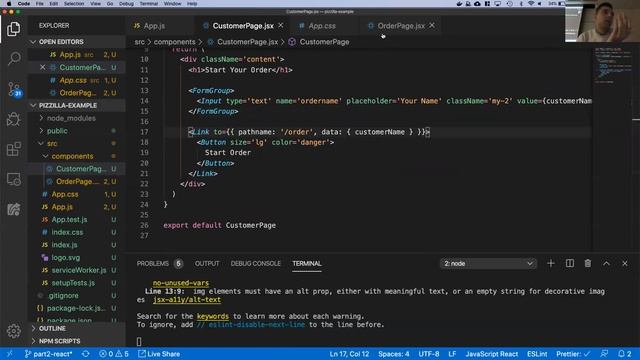Screen dimensions: 640x360
Task: Open the Source Control view icon
Action: click(x=14, y=89)
